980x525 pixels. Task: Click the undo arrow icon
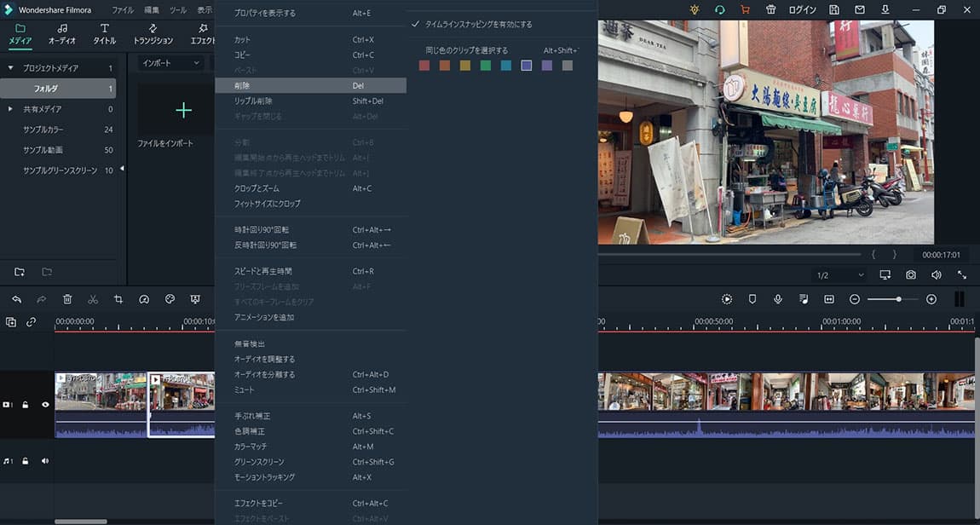click(x=17, y=299)
